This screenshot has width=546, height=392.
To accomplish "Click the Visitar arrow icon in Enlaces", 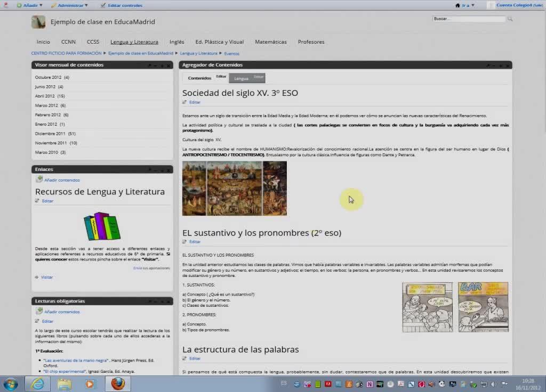I will click(37, 277).
